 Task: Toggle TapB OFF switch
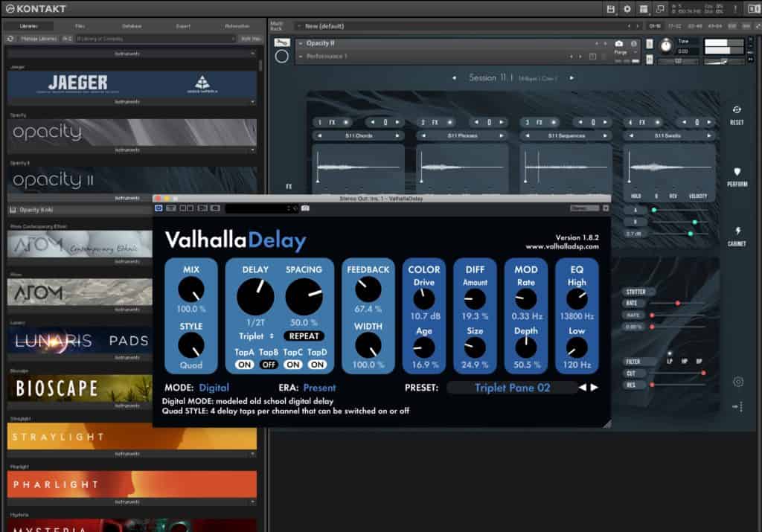click(x=269, y=365)
